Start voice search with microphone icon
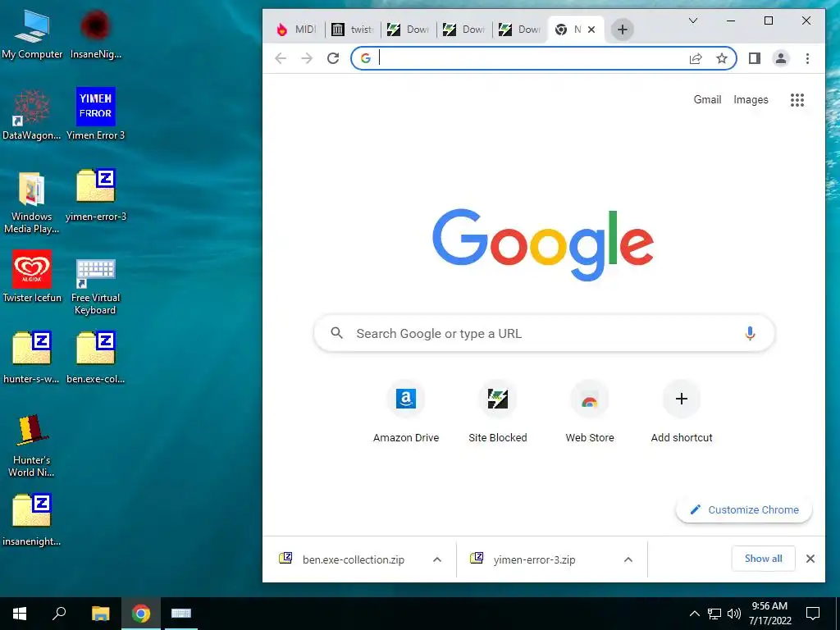 click(750, 333)
